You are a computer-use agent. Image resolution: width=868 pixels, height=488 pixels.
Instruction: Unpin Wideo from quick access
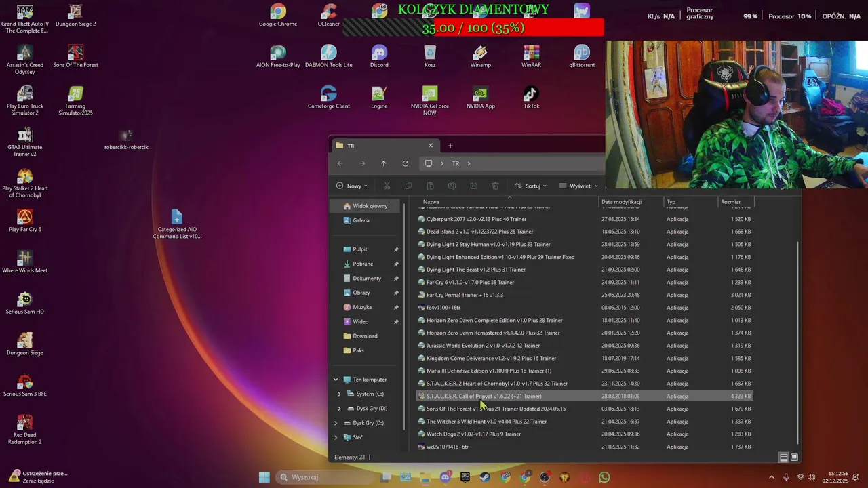tap(396, 322)
